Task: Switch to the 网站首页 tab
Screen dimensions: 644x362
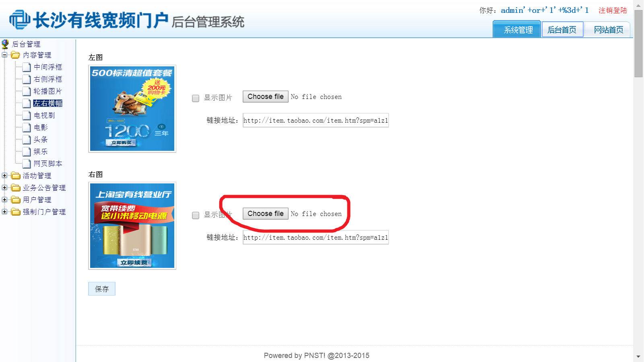Action: click(608, 30)
